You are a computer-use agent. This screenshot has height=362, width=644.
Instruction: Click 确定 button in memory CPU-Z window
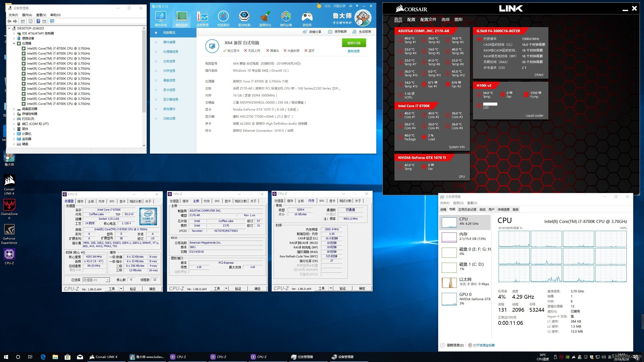362,288
